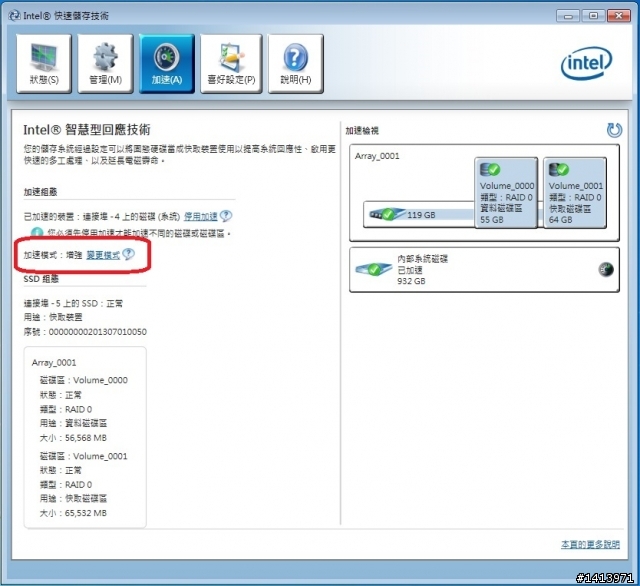640x586 pixels.
Task: Select the 932 GB internal system disk icon
Action: pyautogui.click(x=373, y=269)
